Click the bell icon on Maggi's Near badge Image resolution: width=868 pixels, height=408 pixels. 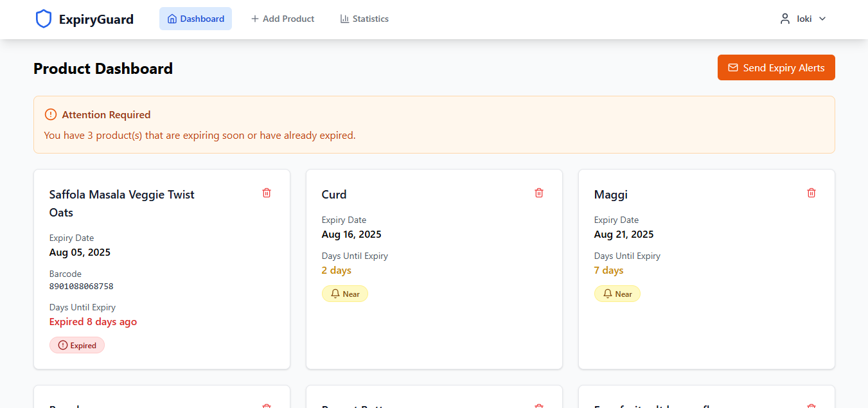point(608,294)
